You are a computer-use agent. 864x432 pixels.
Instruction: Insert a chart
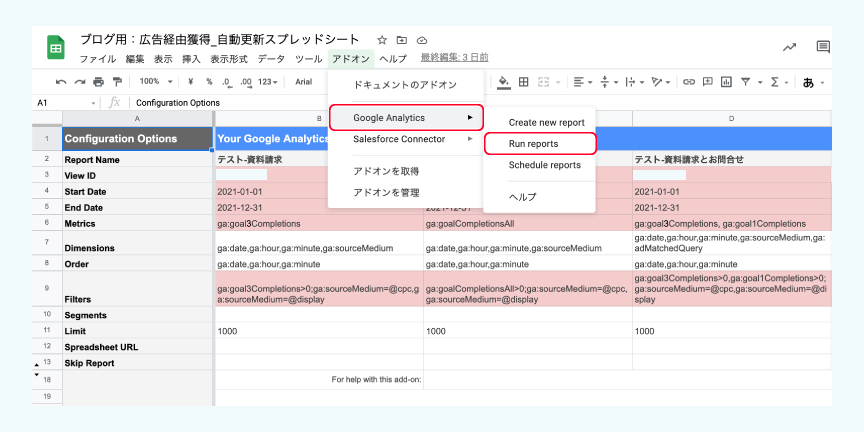726,82
